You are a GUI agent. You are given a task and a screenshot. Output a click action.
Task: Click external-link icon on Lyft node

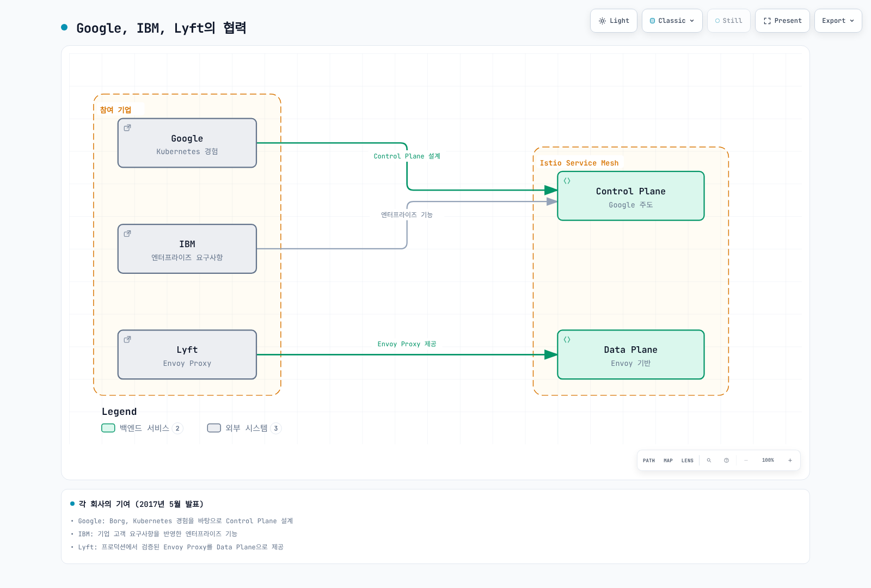[x=127, y=339]
